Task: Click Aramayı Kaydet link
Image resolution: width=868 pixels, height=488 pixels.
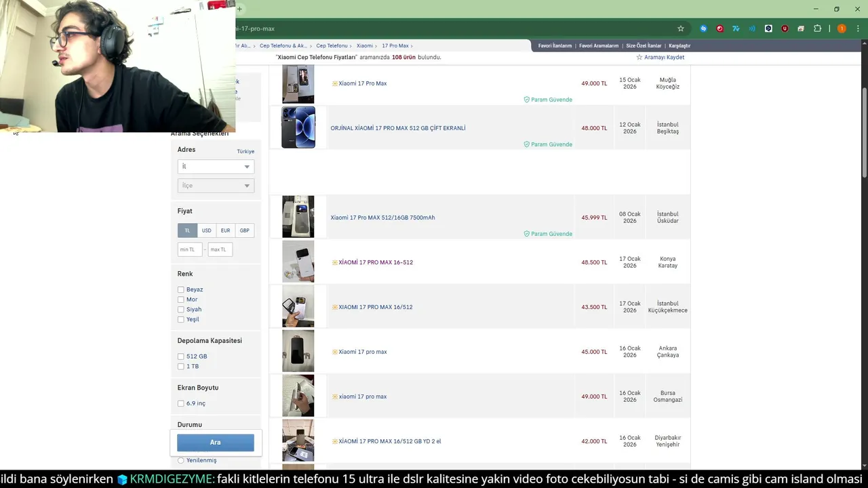Action: pos(664,58)
